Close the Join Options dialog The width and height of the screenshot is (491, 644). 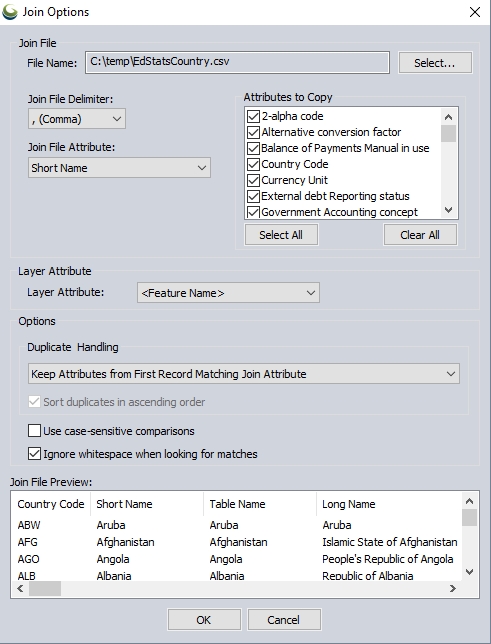(x=475, y=12)
